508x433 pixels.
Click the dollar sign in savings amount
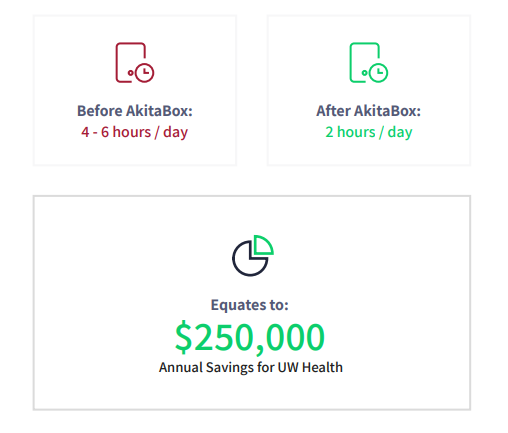click(x=184, y=337)
